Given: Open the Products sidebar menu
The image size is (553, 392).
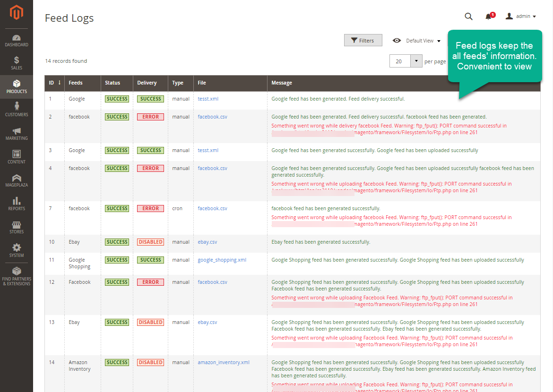Looking at the screenshot, I should [x=16, y=87].
